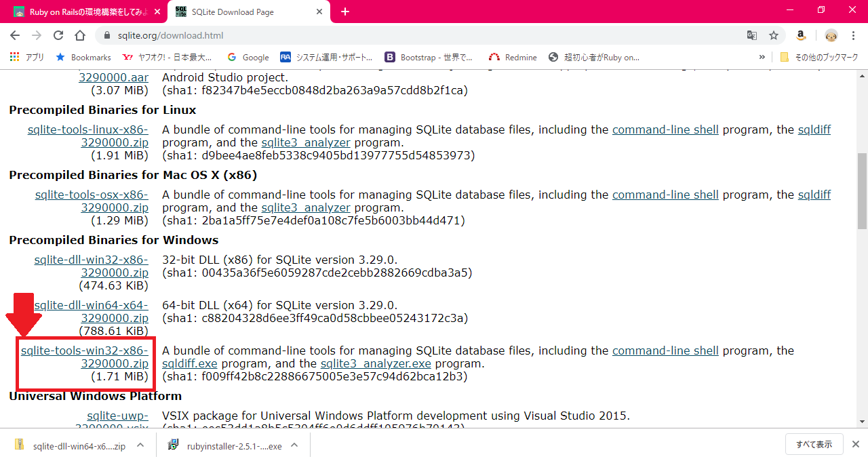
Task: Click the page translate icon in address bar
Action: 751,35
